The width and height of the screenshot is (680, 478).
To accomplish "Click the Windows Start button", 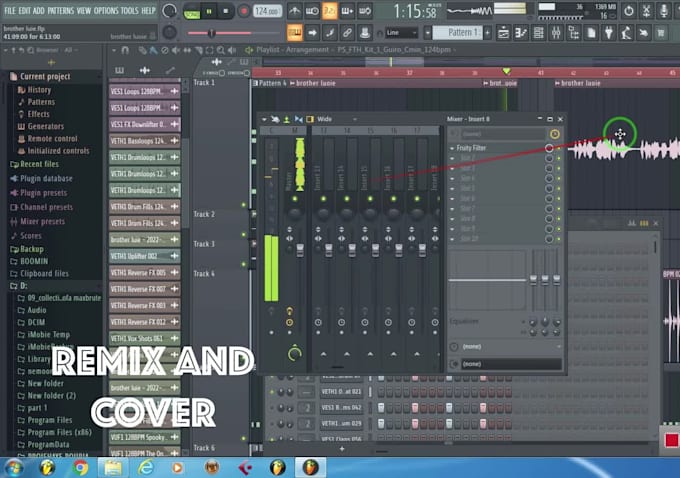I will click(14, 468).
